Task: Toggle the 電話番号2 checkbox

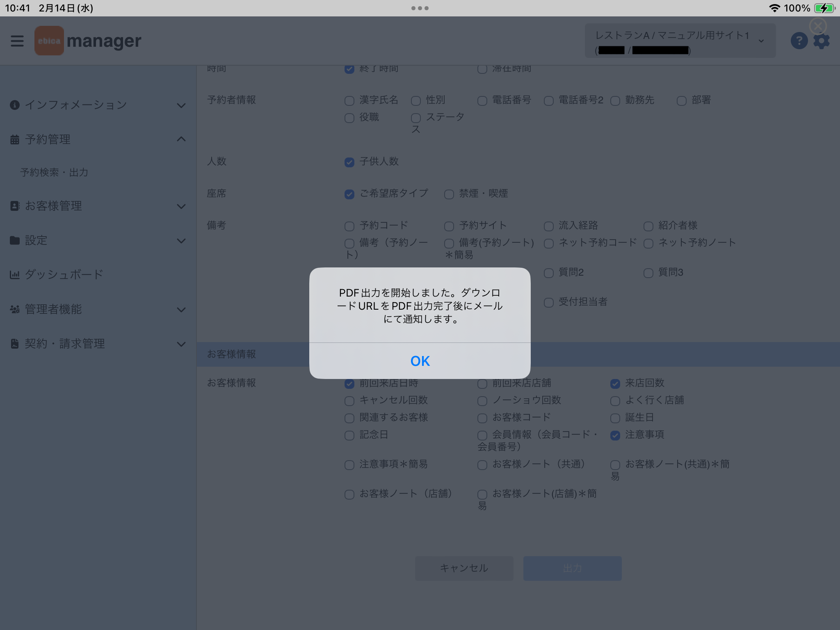Action: (549, 101)
